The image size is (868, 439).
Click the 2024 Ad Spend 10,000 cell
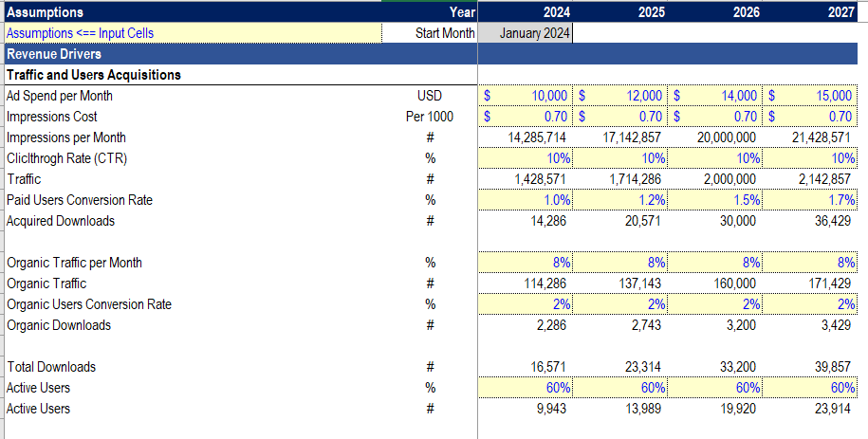tap(525, 96)
